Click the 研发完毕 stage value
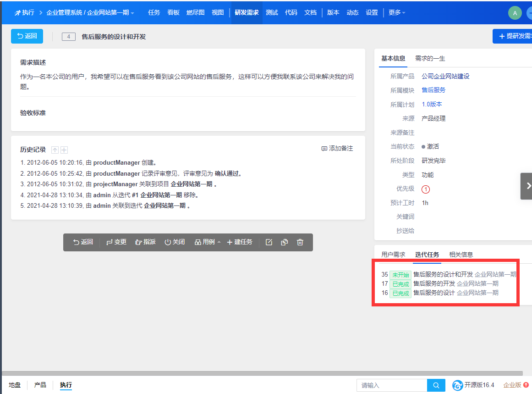 [x=433, y=161]
